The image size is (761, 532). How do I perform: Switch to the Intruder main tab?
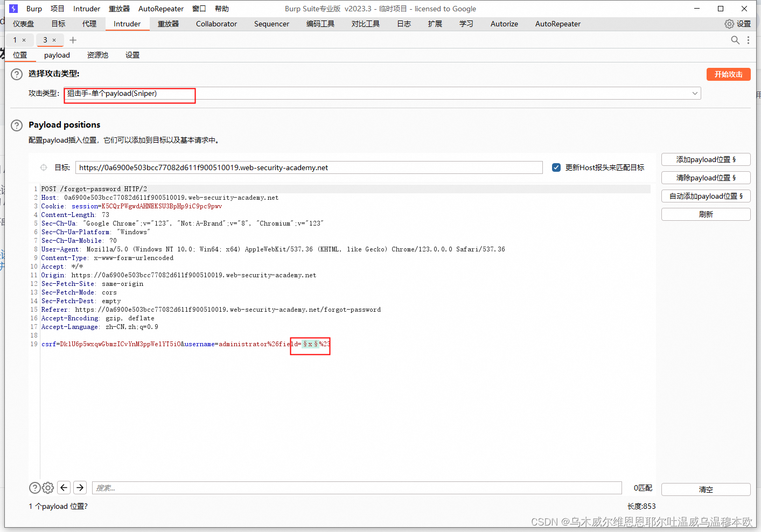pyautogui.click(x=127, y=24)
